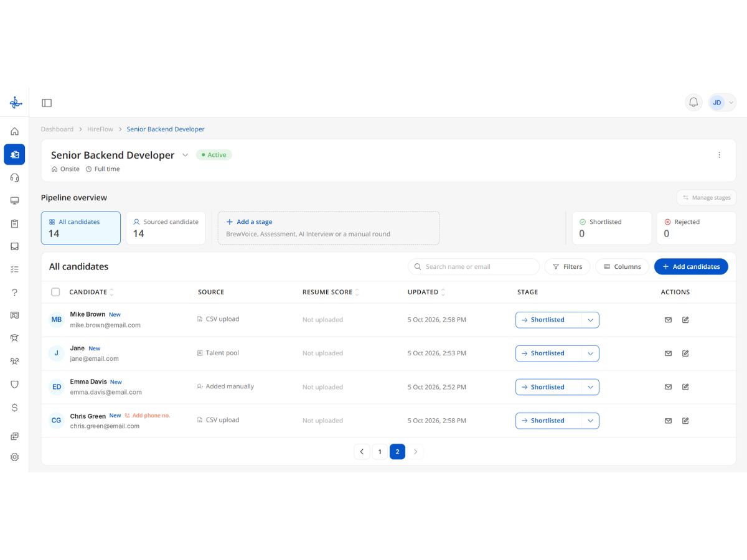Expand stage dropdown arrow for Chris Green
Image resolution: width=747 pixels, height=560 pixels.
(x=590, y=421)
